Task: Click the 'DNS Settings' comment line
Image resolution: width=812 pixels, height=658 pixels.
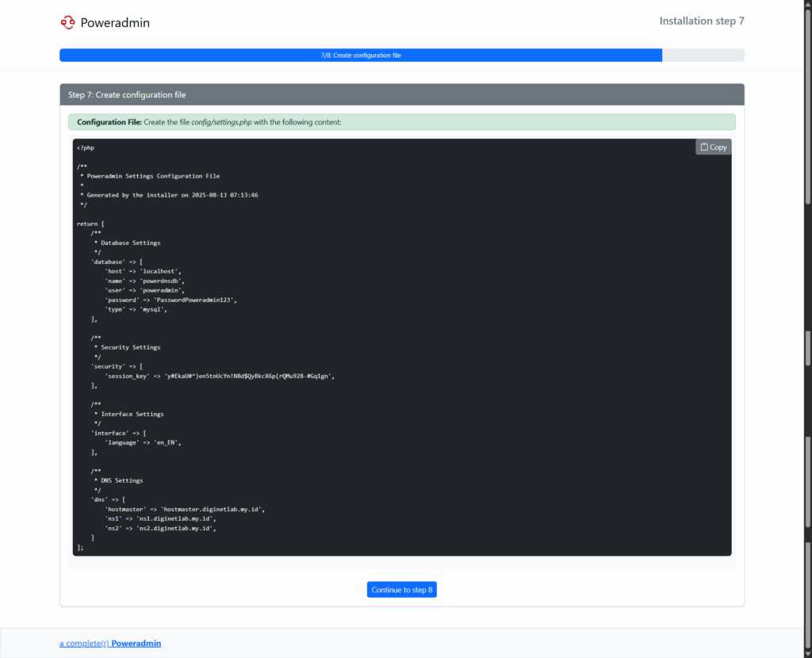Action: (119, 480)
